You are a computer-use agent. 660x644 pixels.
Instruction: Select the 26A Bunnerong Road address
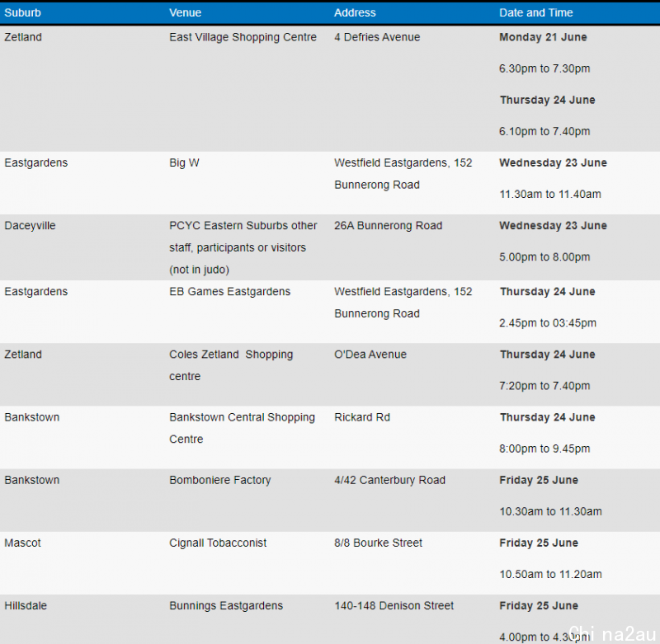coord(388,225)
